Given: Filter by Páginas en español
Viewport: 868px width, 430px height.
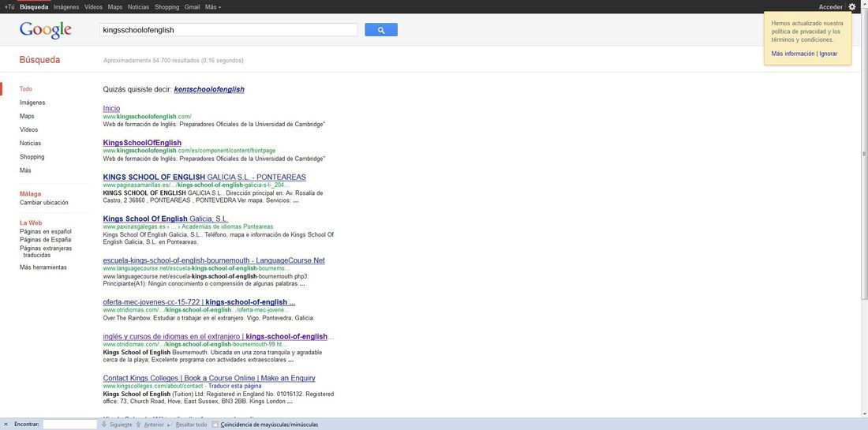Looking at the screenshot, I should 46,231.
